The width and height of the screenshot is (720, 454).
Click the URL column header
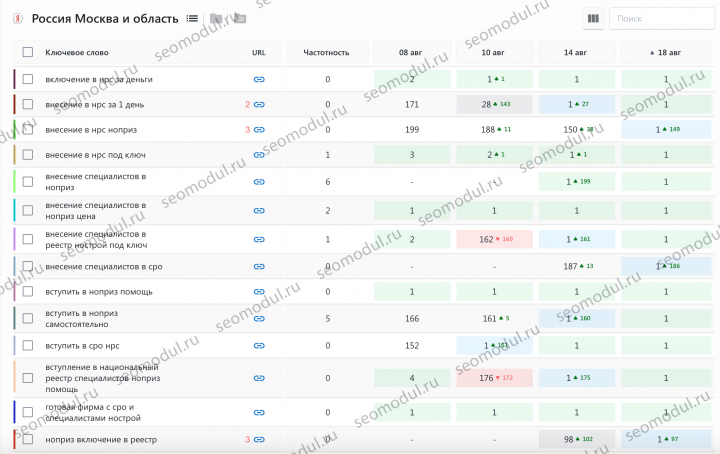259,52
